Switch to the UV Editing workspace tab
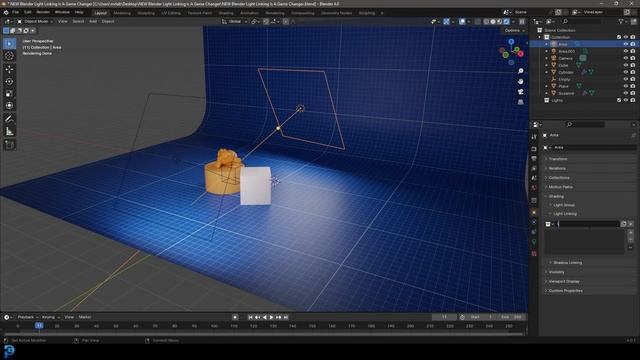 (x=171, y=13)
